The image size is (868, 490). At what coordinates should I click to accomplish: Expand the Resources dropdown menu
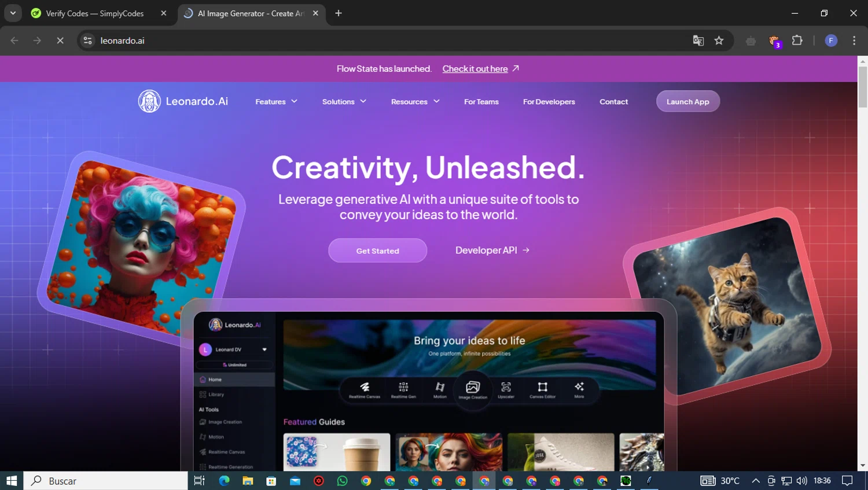415,102
